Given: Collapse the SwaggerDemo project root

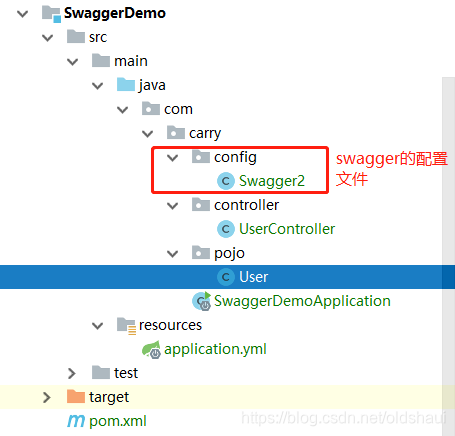Looking at the screenshot, I should (22, 14).
